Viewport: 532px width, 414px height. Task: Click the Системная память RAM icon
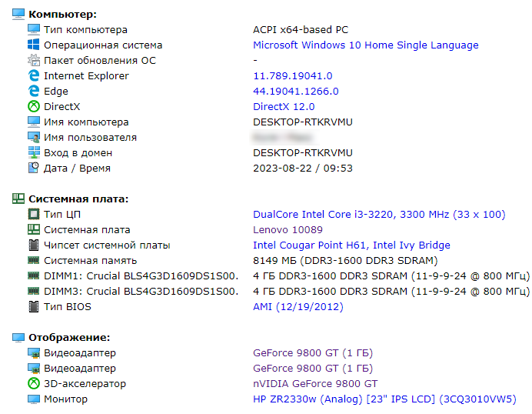34,261
